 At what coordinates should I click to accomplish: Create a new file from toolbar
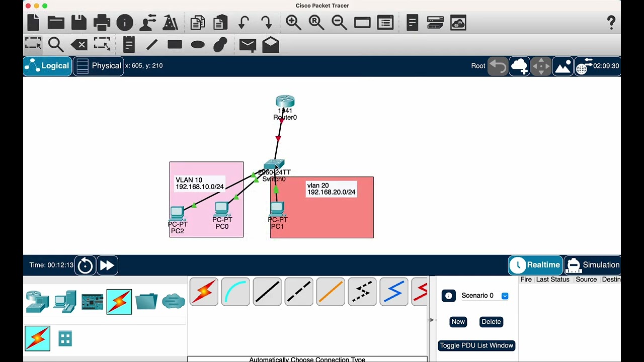(33, 23)
